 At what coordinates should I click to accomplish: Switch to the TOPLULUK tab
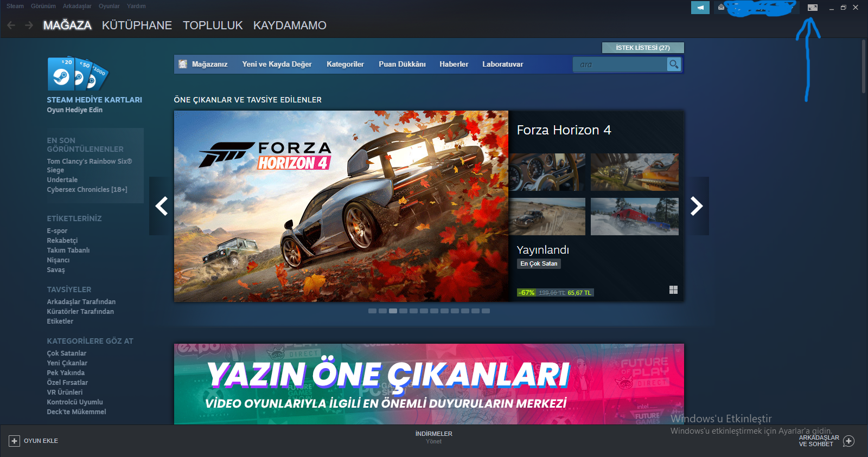click(x=213, y=25)
